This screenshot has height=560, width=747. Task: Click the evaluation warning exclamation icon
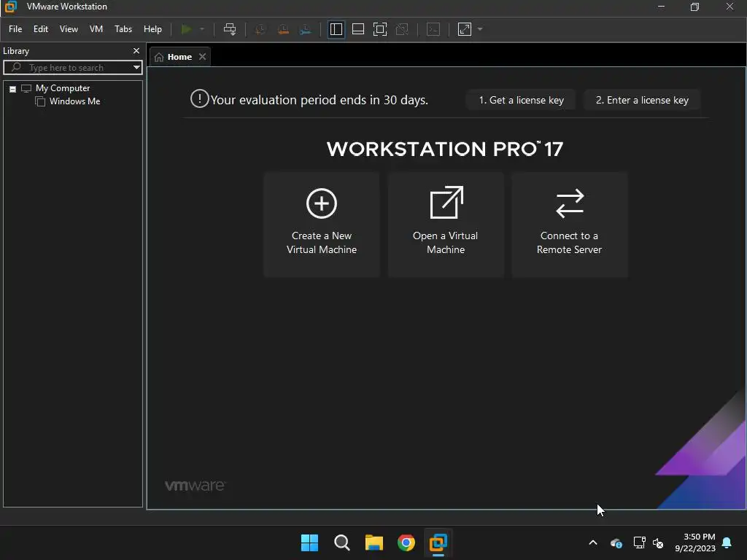coord(200,99)
